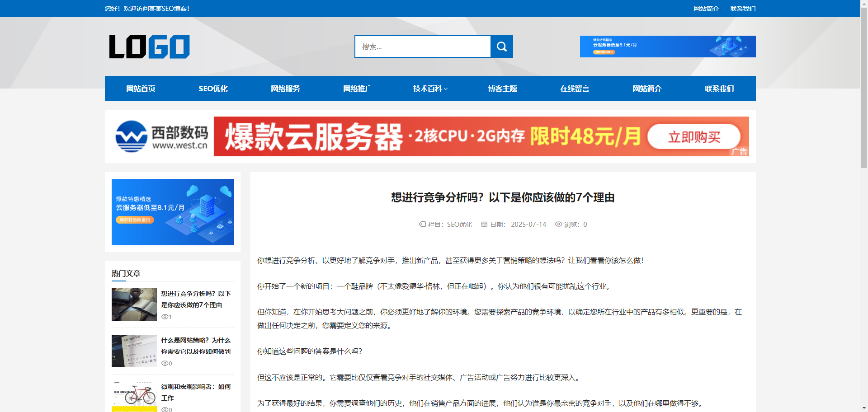
Task: Open the 在线留言 nav item
Action: point(575,89)
